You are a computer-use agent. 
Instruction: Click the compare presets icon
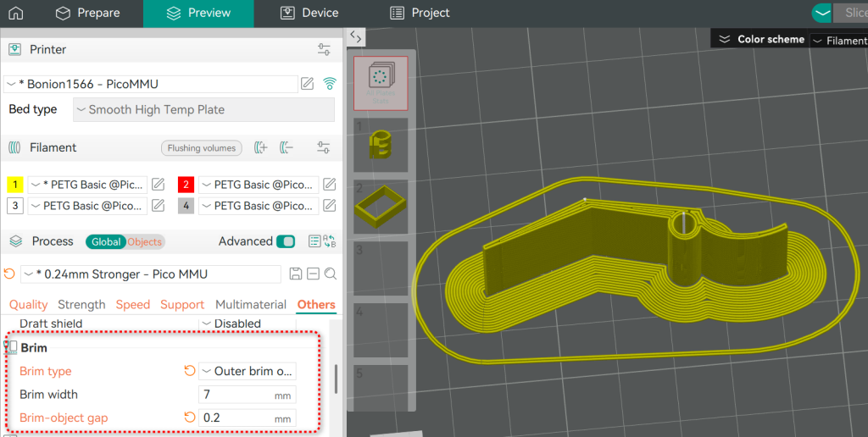click(x=330, y=241)
